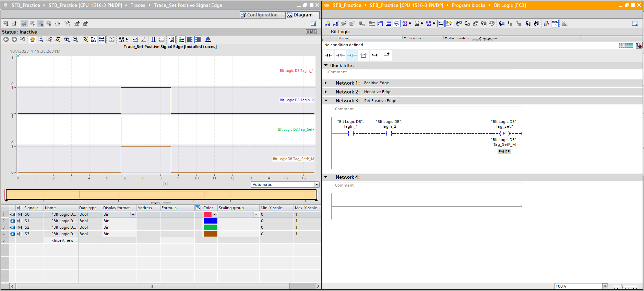644x291 pixels.
Task: Insert an empty box instruction
Action: click(363, 55)
